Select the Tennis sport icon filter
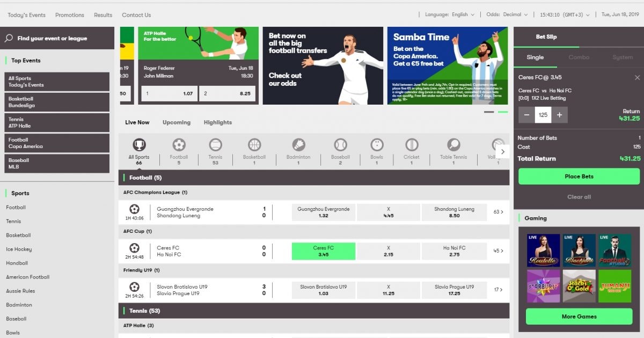This screenshot has height=338, width=644. click(x=215, y=145)
